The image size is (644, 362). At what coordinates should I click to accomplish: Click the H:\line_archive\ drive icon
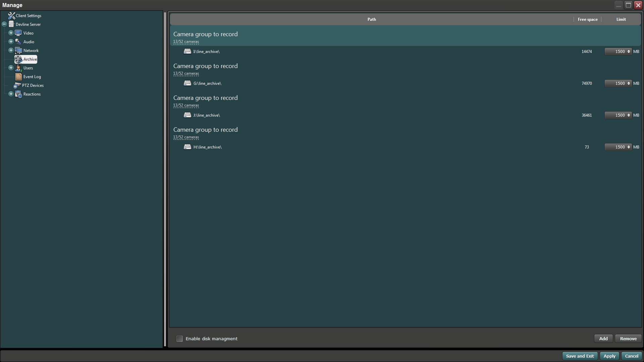pyautogui.click(x=187, y=147)
